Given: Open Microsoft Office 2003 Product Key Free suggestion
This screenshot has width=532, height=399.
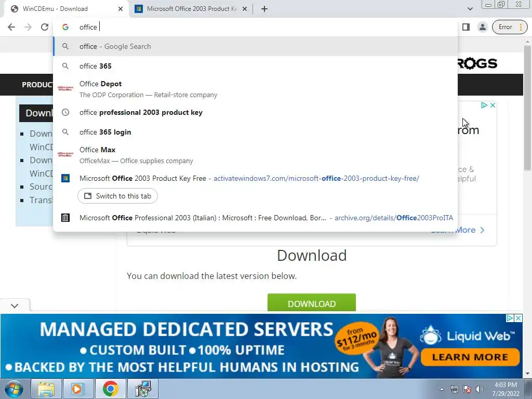Looking at the screenshot, I should tap(256, 178).
